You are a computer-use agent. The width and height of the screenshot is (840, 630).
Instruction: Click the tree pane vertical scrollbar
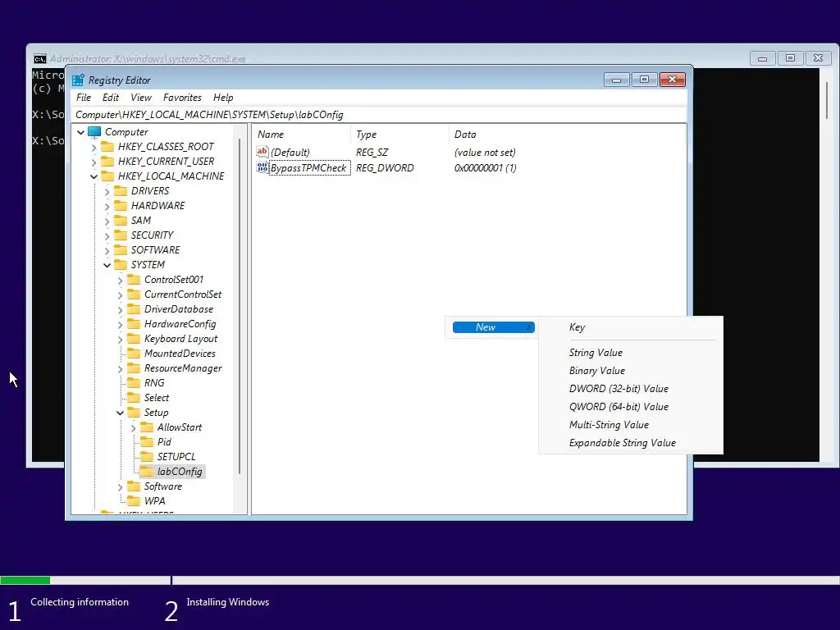pos(240,307)
